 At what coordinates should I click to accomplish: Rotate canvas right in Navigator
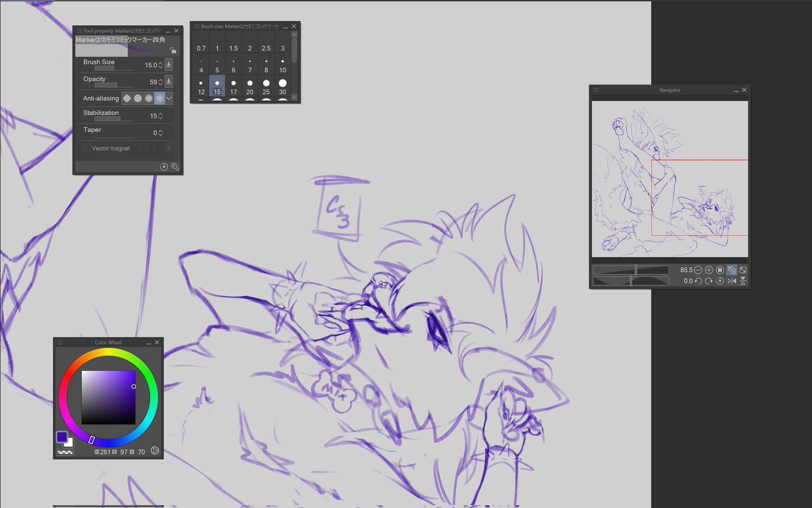(709, 281)
